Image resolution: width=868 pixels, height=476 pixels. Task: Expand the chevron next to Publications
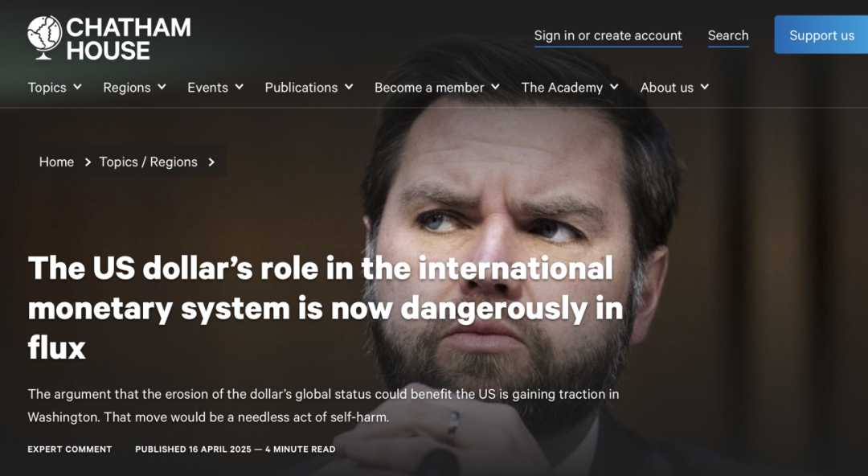pyautogui.click(x=349, y=87)
